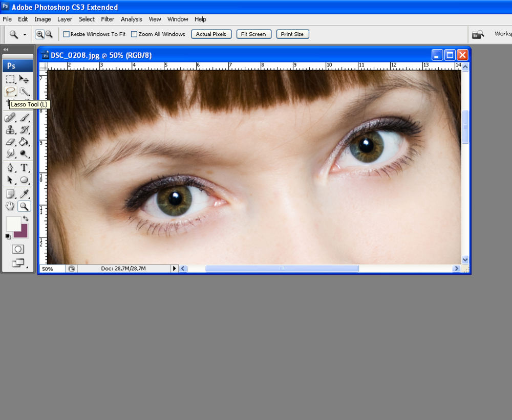This screenshot has width=512, height=420.
Task: Activate the Horizontal Type tool
Action: 24,168
